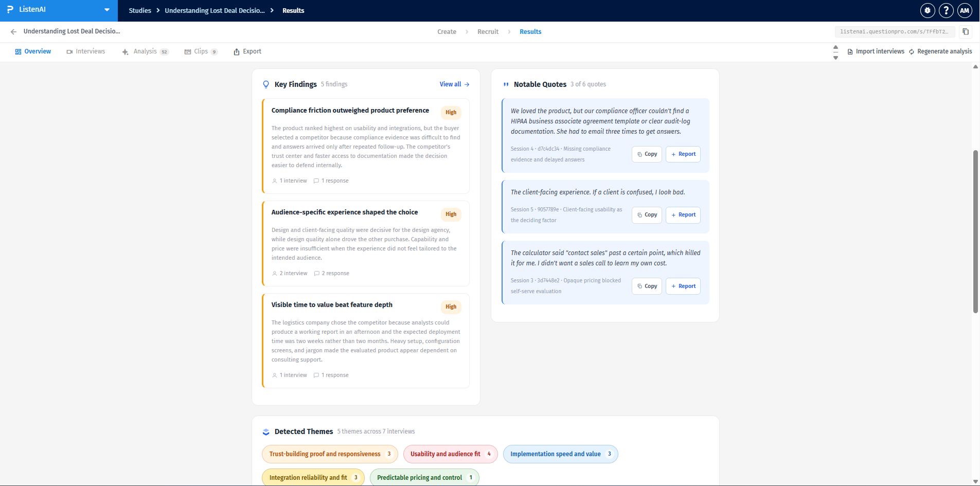Copy the HIPAA compliance quote
The width and height of the screenshot is (980, 486).
click(647, 154)
